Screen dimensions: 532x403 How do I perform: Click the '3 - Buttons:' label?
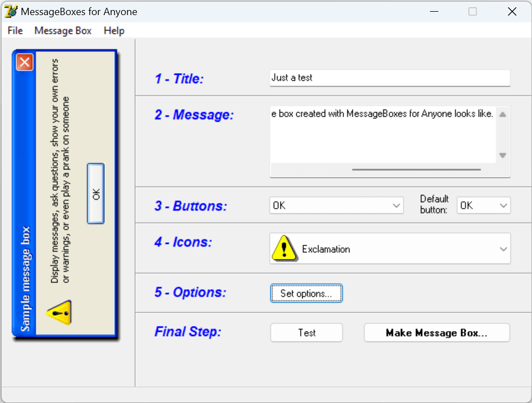[x=191, y=206]
